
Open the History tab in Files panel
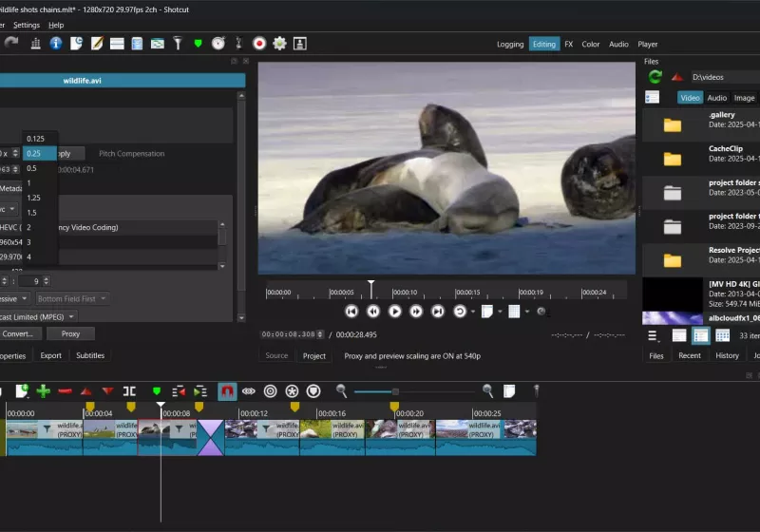point(727,355)
